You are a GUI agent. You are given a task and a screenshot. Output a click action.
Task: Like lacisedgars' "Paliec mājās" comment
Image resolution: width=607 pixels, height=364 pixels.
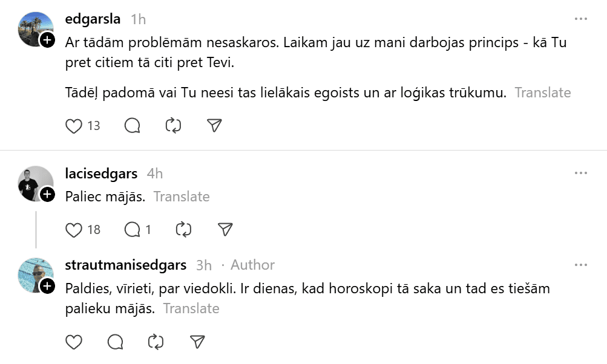(x=74, y=230)
